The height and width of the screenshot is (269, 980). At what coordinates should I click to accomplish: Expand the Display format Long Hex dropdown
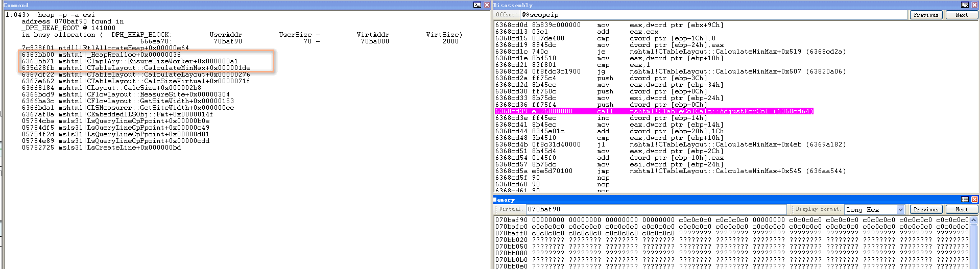(x=900, y=209)
